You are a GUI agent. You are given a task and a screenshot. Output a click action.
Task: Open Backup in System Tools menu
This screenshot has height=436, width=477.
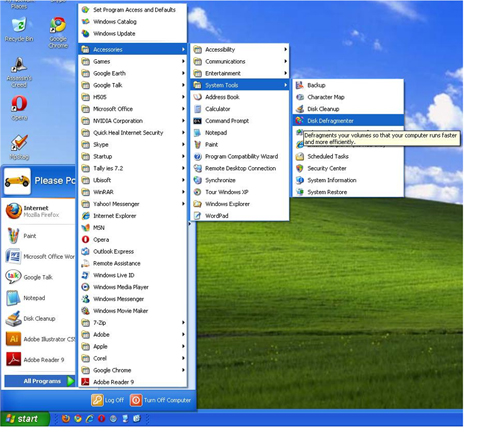348,85
